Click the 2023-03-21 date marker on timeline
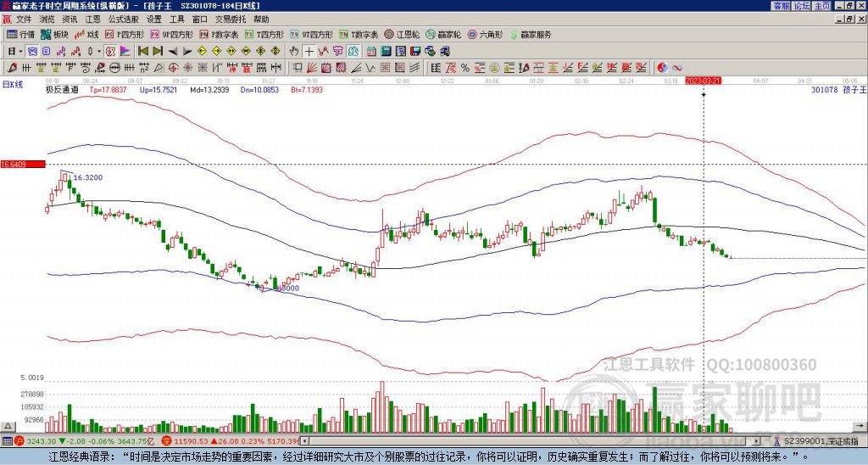This screenshot has height=465, width=868. point(703,81)
